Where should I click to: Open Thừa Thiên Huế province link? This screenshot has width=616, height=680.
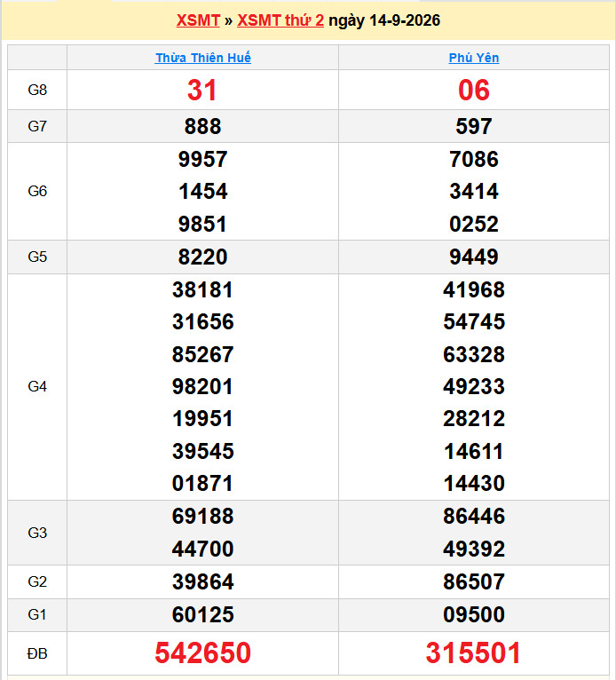pos(203,58)
